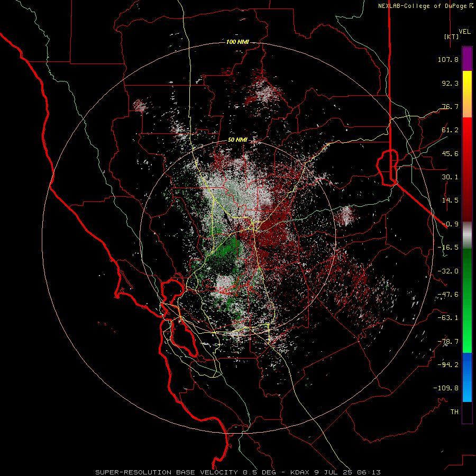Image resolution: width=476 pixels, height=476 pixels.
Task: Click the -78.7 velocity scale value
Action: (448, 342)
